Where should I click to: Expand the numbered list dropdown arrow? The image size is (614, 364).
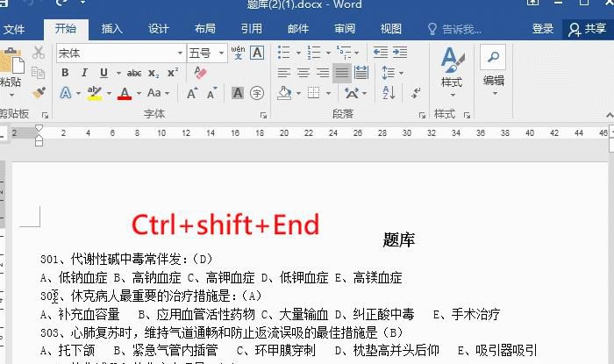coord(328,53)
